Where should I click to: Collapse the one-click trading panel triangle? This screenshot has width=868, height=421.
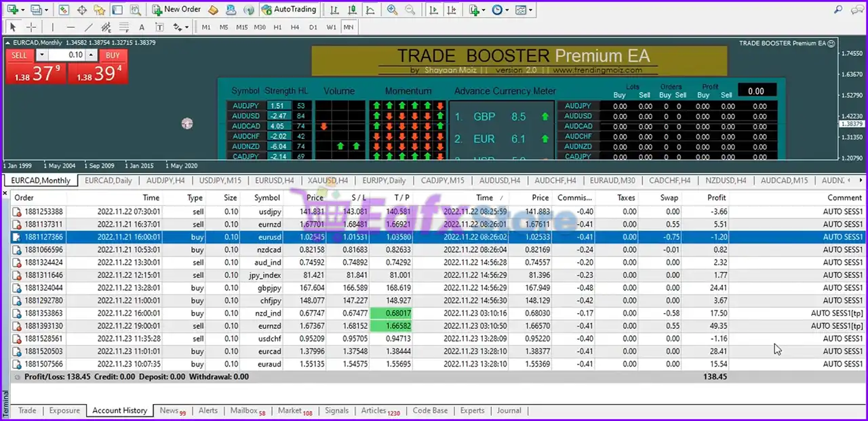7,42
